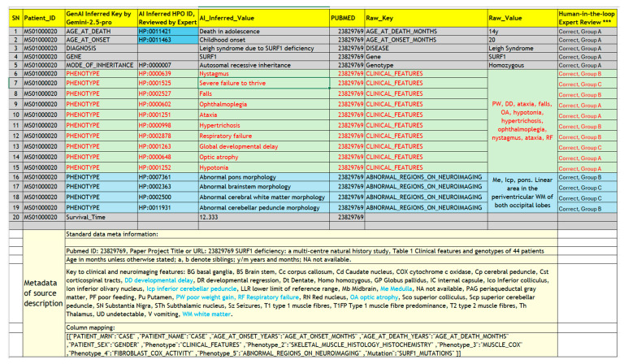Select the DIAGNOSIS key cell
Viewport: 624px width, 364px height.
101,48
